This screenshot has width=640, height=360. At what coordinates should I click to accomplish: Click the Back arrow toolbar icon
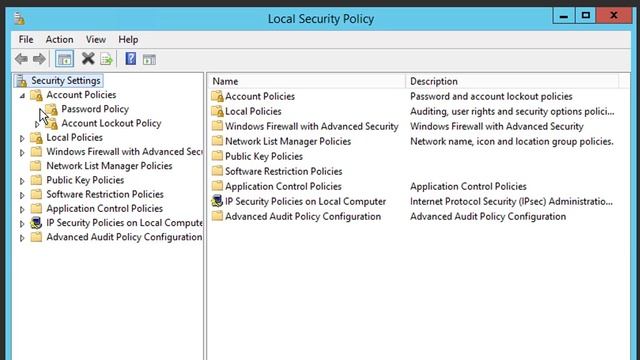(x=21, y=59)
